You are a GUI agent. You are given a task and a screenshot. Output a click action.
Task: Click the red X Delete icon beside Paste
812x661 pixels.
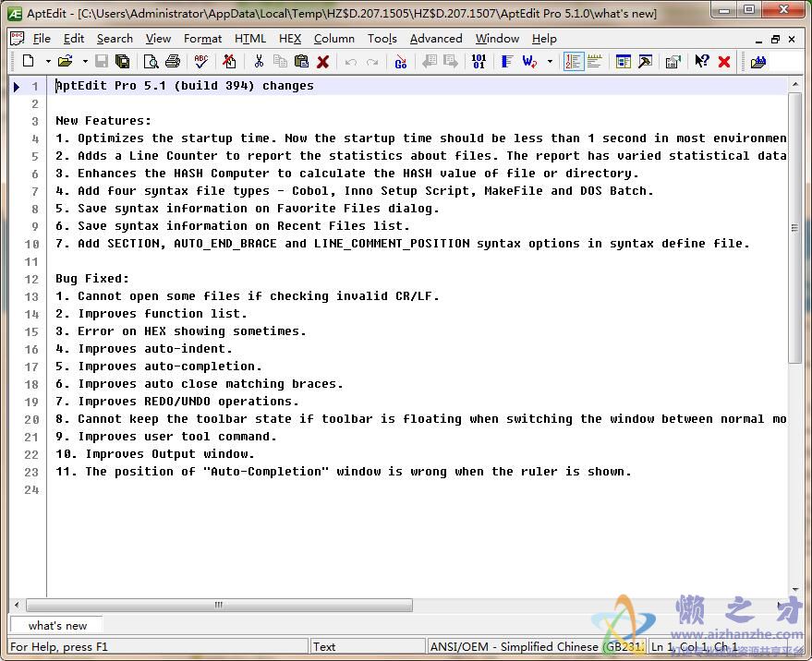click(322, 62)
